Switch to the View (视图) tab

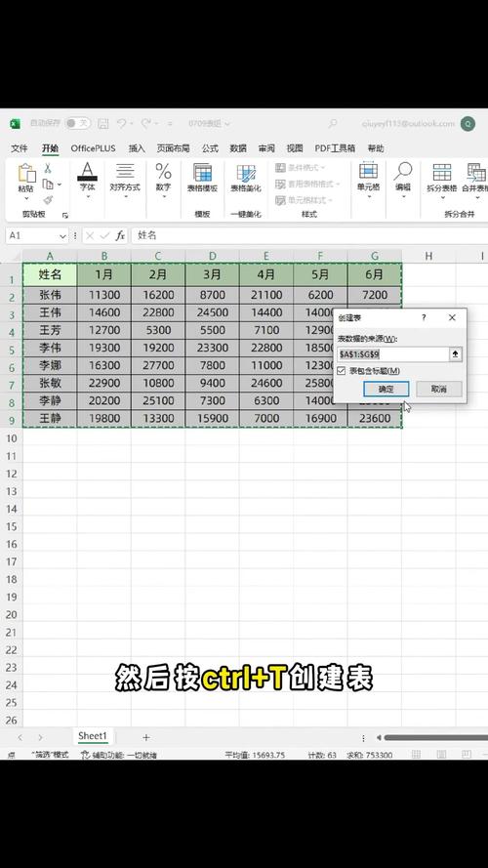[295, 148]
